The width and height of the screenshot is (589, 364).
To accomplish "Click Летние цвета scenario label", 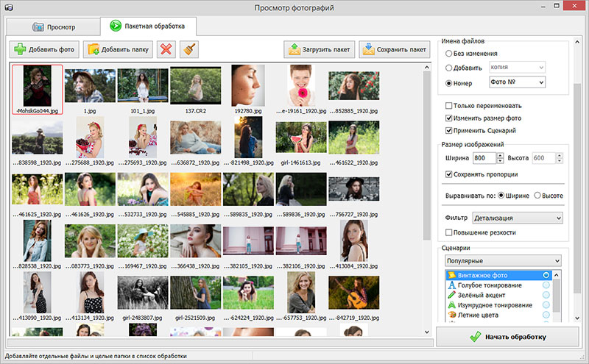I will coord(478,315).
